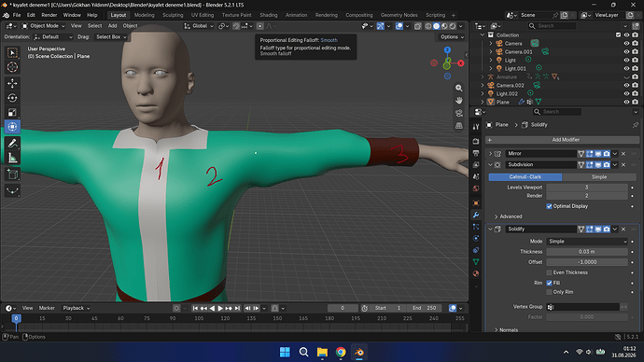Open the Render menu

point(49,15)
